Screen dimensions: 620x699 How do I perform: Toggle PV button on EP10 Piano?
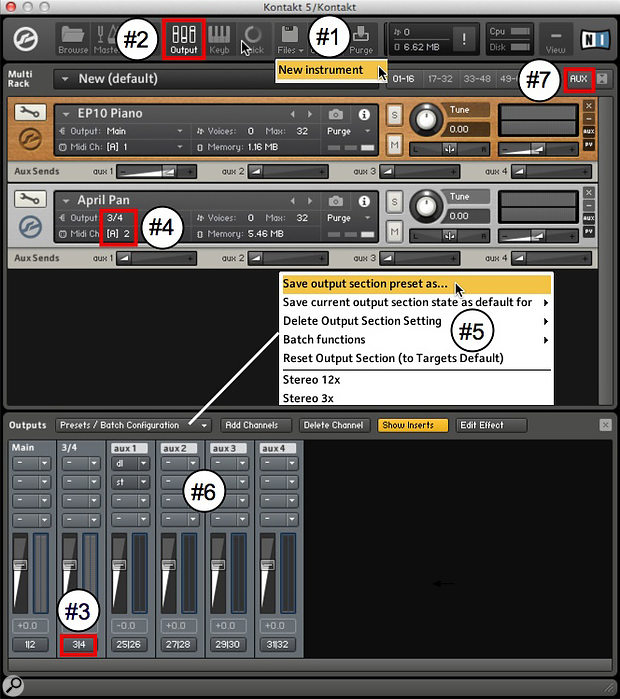tap(589, 144)
